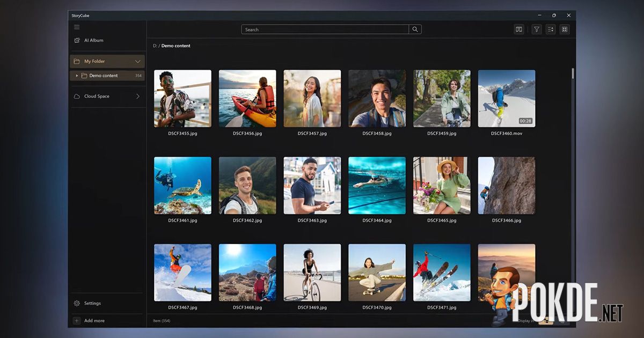The width and height of the screenshot is (644, 338).
Task: Click the Add more plus icon
Action: 77,321
